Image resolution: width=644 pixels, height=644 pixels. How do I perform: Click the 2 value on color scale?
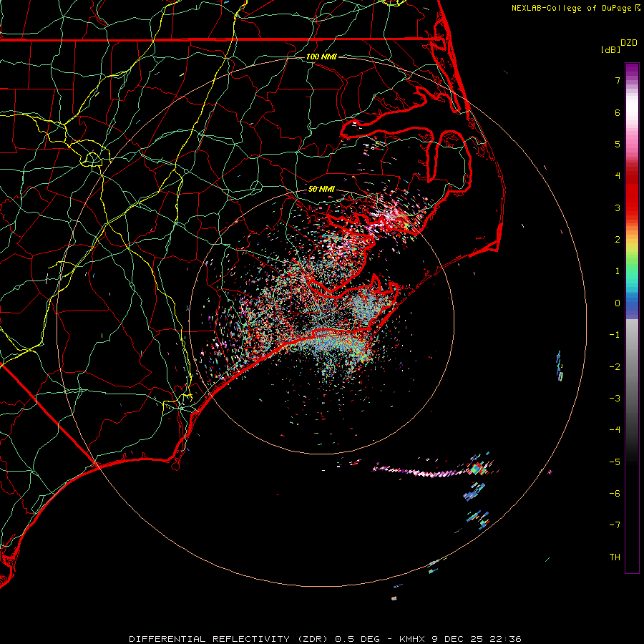tap(618, 240)
